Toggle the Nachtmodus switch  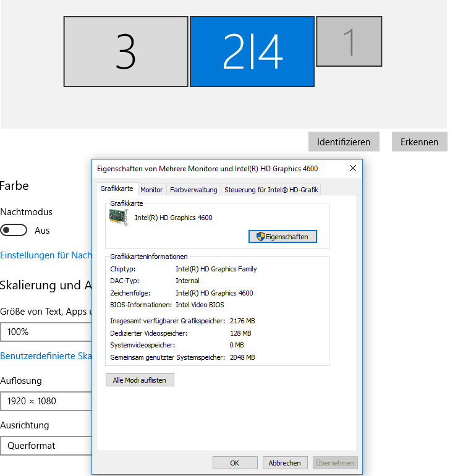(x=14, y=230)
